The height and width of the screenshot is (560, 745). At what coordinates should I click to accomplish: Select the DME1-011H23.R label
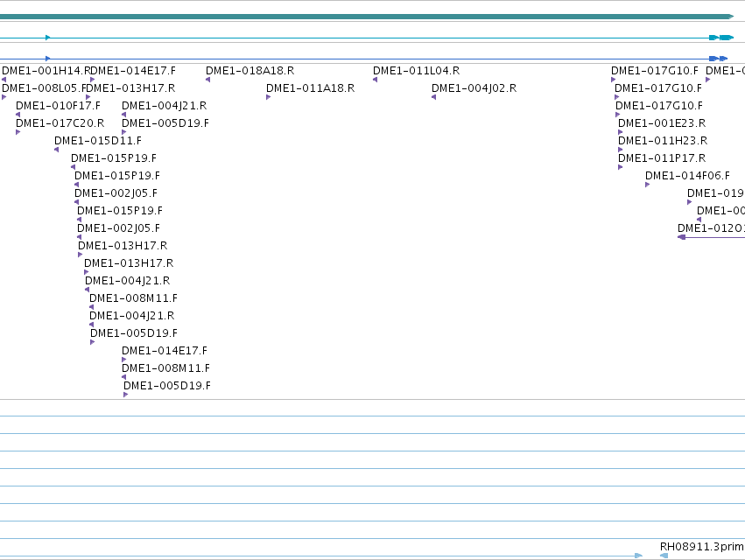click(663, 141)
